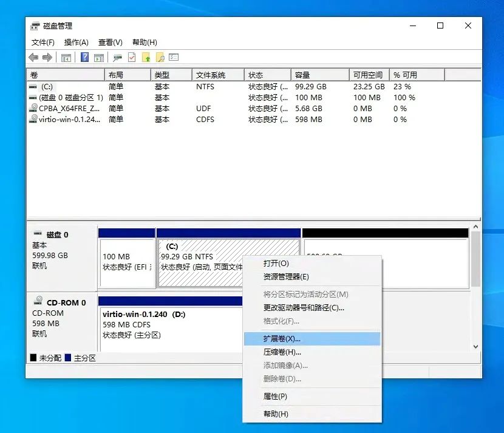The image size is (504, 433).
Task: Click the 5.68 GB capacity cell
Action: 308,108
